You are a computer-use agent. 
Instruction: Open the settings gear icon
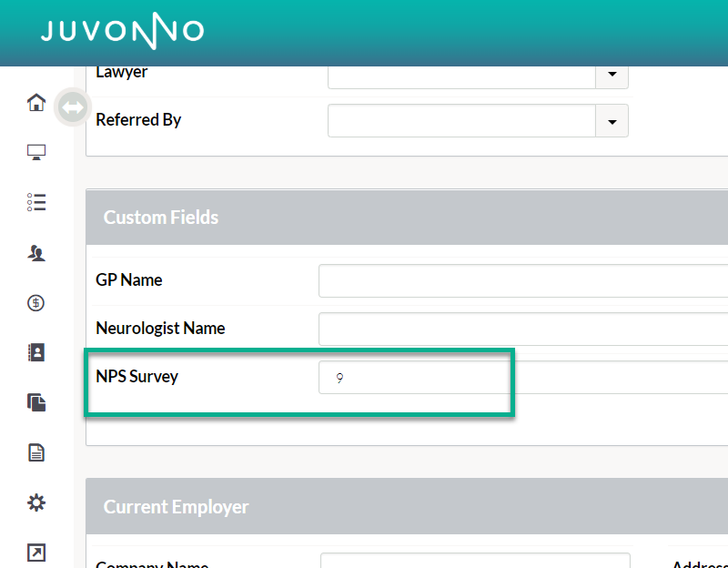[36, 502]
